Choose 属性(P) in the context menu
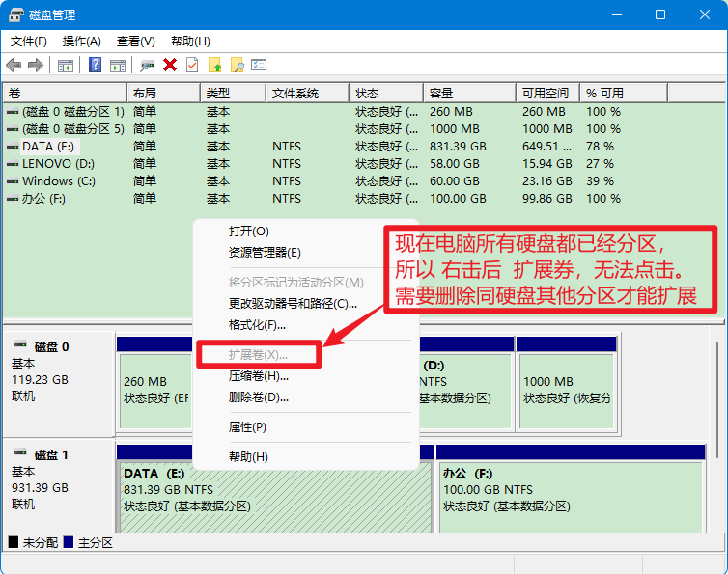The image size is (728, 574). click(x=306, y=427)
